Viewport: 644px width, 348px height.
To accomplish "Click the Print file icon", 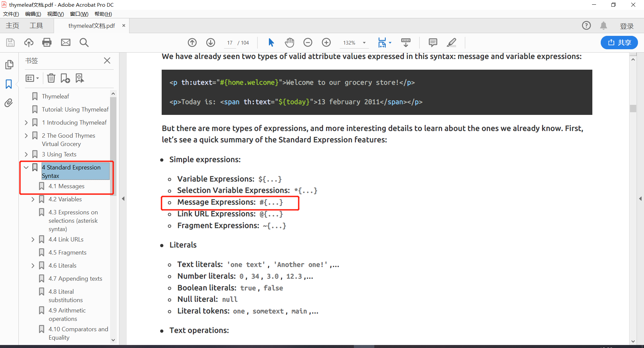I will [x=47, y=43].
